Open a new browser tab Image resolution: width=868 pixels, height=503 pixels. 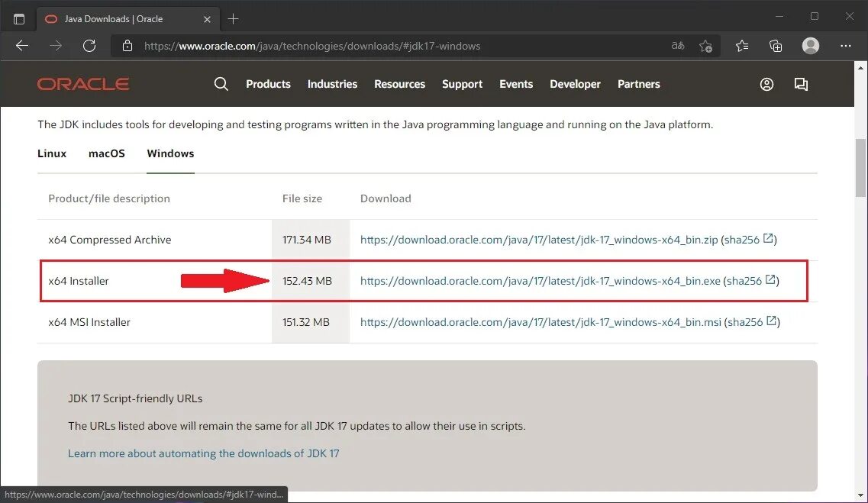pyautogui.click(x=233, y=19)
